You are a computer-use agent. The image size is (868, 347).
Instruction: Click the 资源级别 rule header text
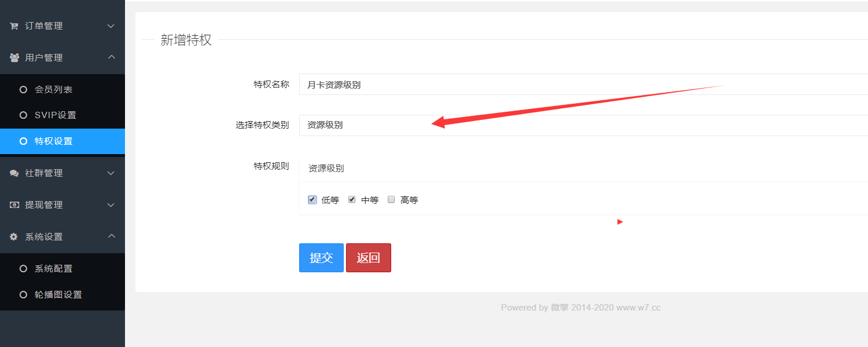(326, 169)
